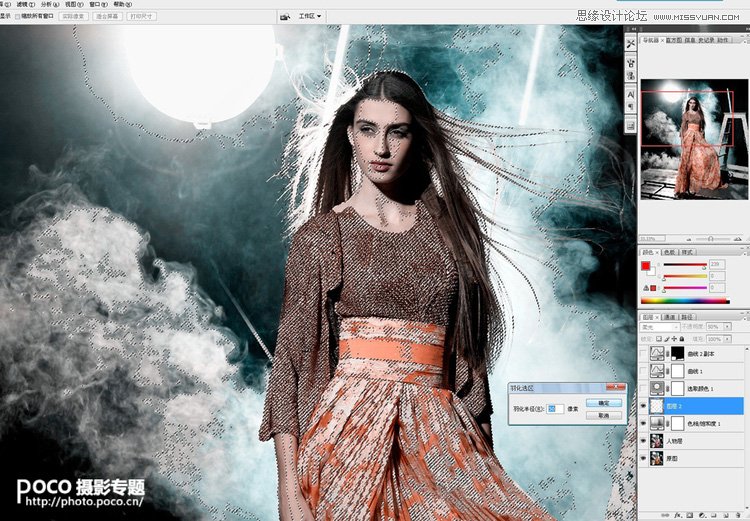Open the Paragraph panel dock icon

click(631, 107)
